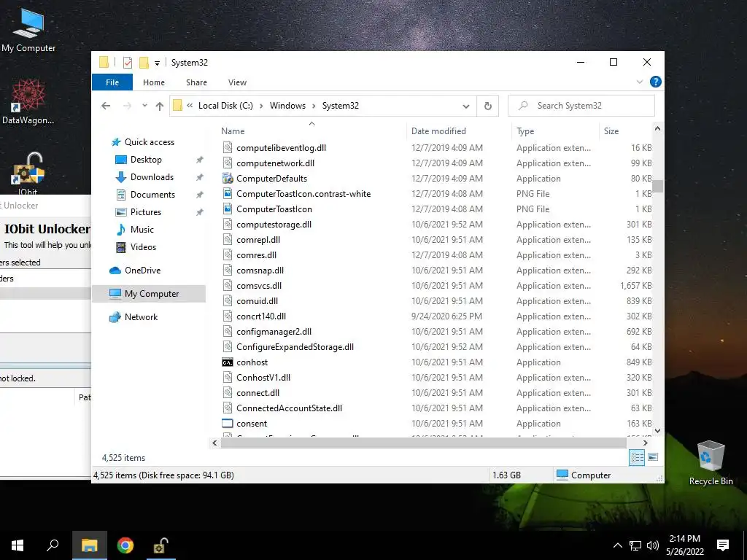
Task: Click New Folder icon in title bar
Action: (x=144, y=63)
